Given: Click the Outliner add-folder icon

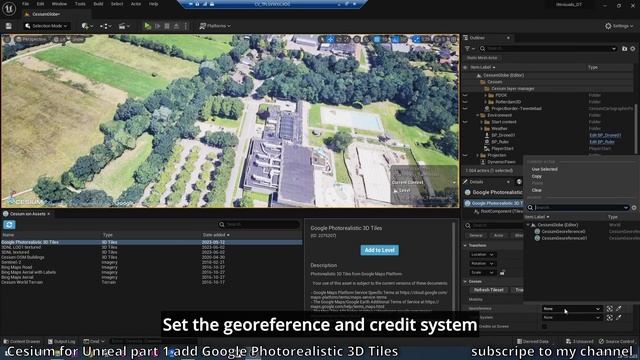Looking at the screenshot, I should (x=624, y=49).
